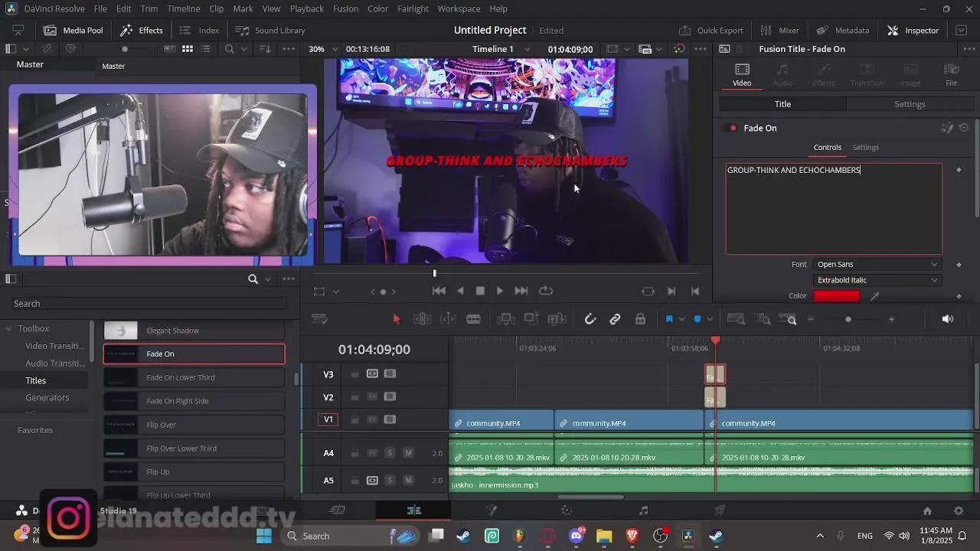Open Project Settings gear icon
This screenshot has width=980, height=551.
[959, 510]
